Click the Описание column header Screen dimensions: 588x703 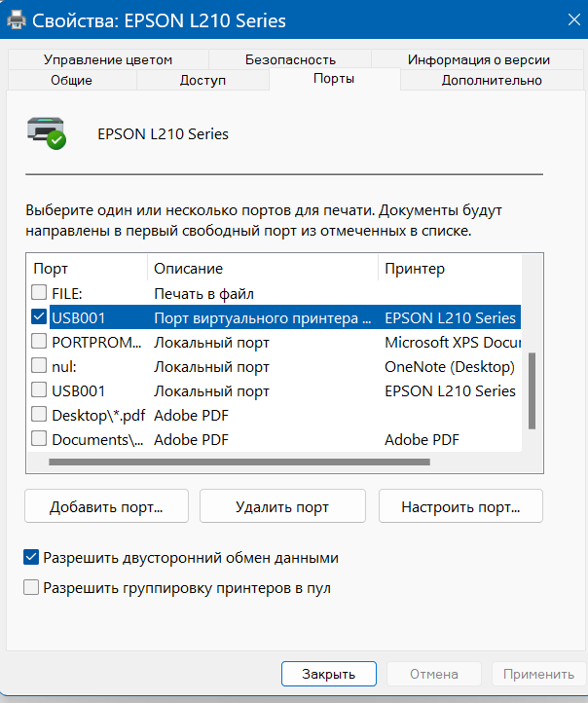click(x=263, y=268)
